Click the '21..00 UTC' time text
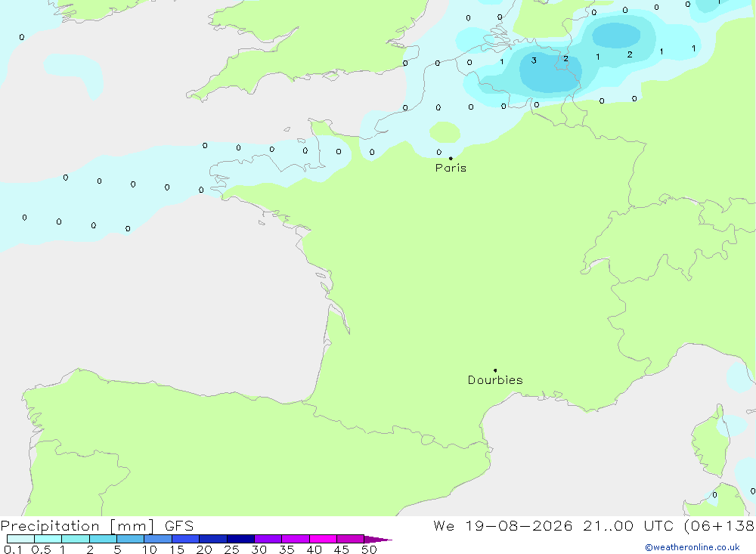Viewport: 756px width, 554px height. (627, 526)
